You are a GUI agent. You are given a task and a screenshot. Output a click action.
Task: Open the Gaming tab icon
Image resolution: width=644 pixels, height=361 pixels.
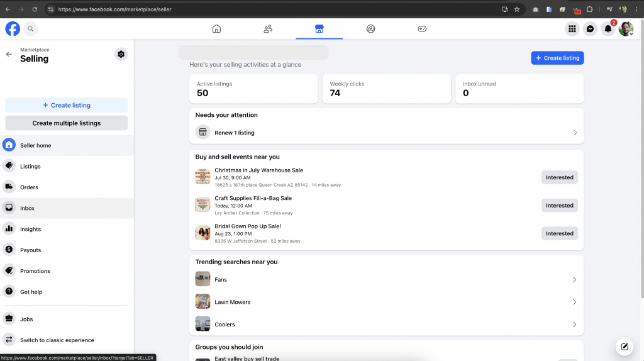(422, 29)
